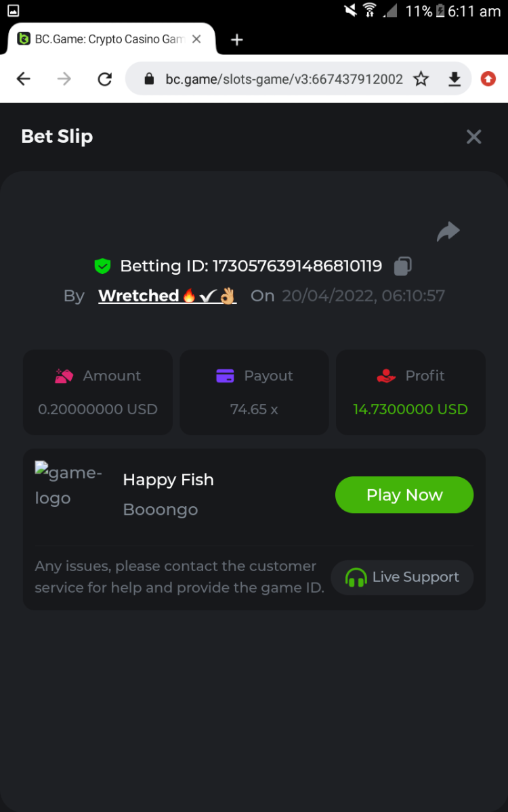The height and width of the screenshot is (812, 508).
Task: Close the BC.Game browser tab
Action: coord(196,39)
